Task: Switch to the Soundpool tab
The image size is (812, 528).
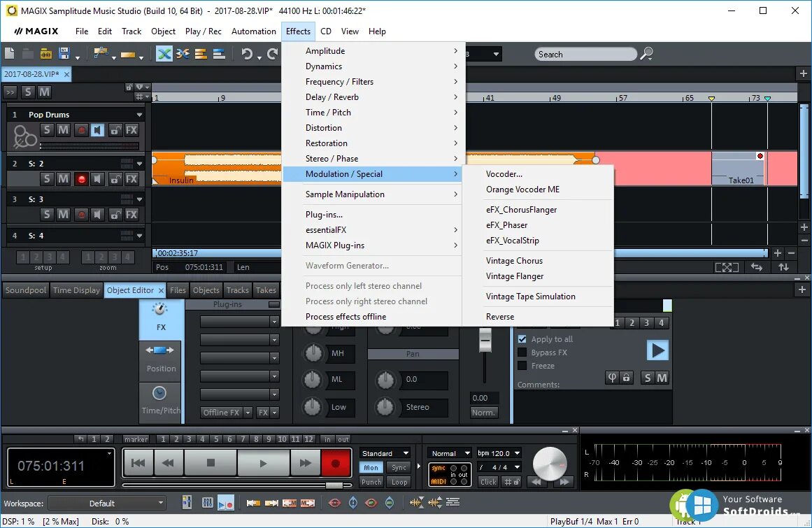Action: pos(25,290)
